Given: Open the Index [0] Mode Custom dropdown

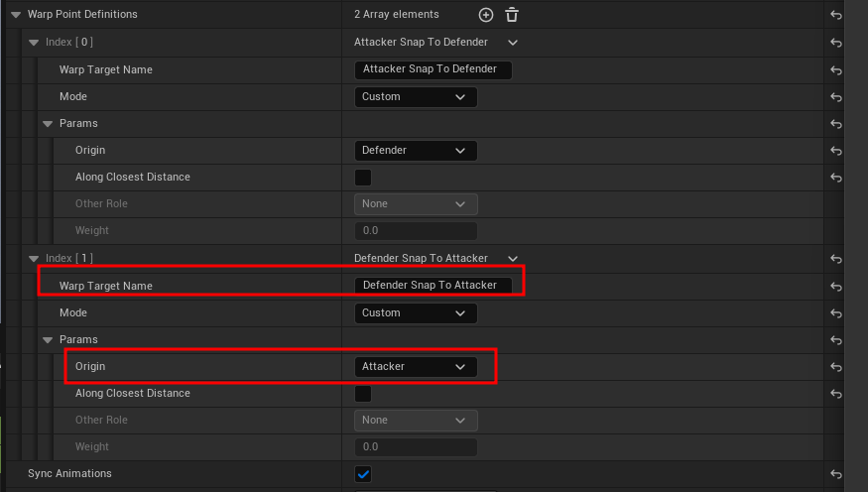Looking at the screenshot, I should pyautogui.click(x=416, y=97).
